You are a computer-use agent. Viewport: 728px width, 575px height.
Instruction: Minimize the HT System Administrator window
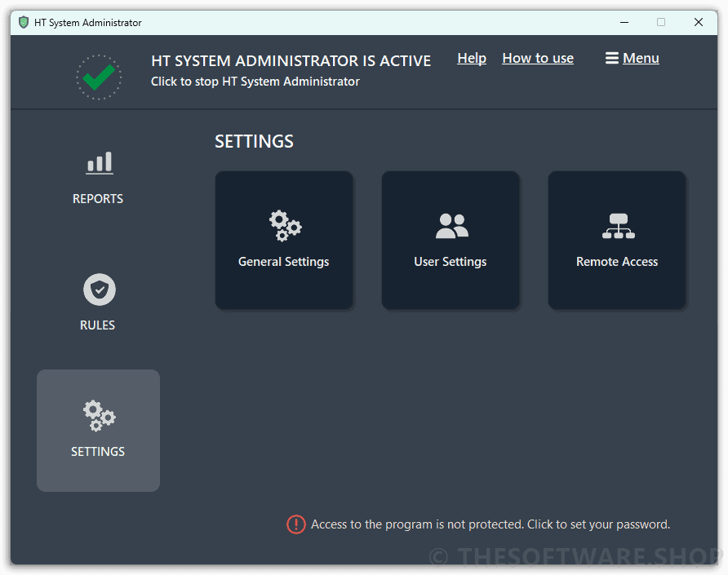[624, 22]
